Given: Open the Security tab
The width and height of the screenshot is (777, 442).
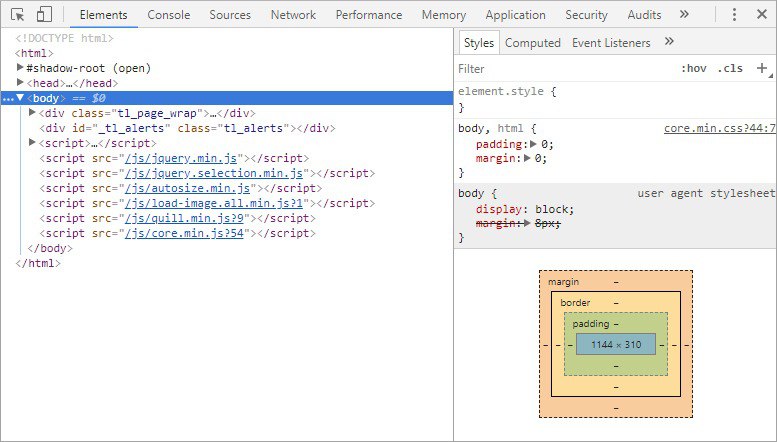Looking at the screenshot, I should [586, 15].
